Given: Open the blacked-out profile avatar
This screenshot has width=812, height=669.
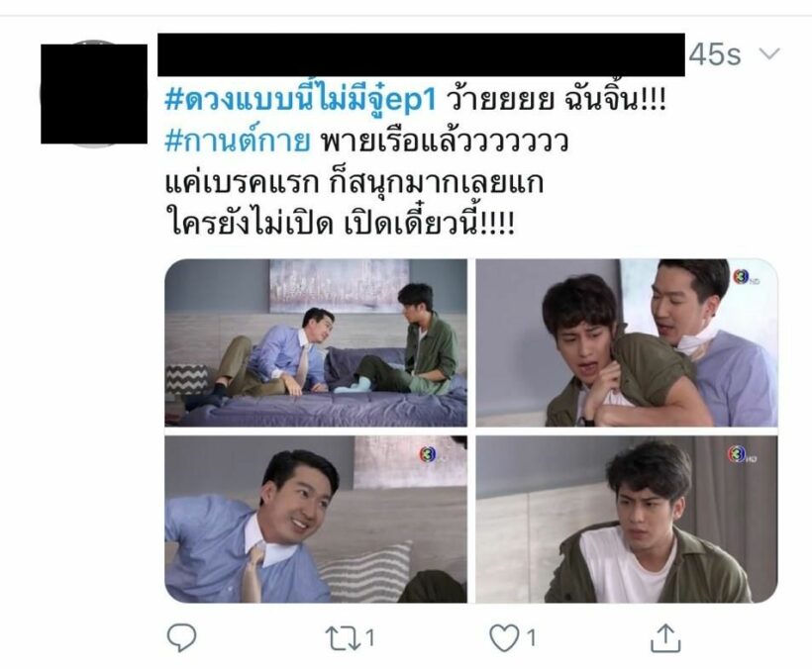Looking at the screenshot, I should coord(94,94).
